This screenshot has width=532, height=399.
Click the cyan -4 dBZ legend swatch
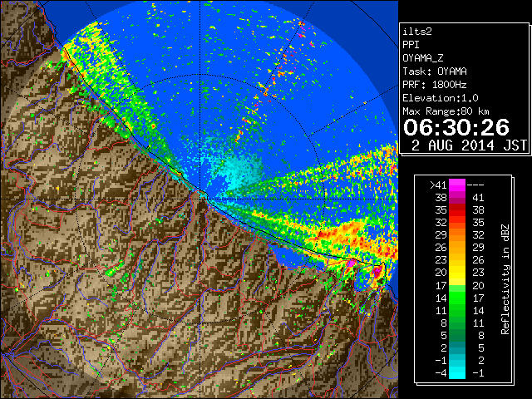point(457,372)
